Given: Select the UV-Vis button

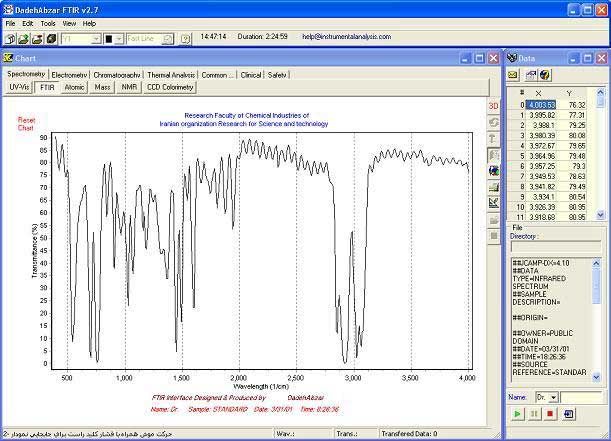Looking at the screenshot, I should pos(19,87).
